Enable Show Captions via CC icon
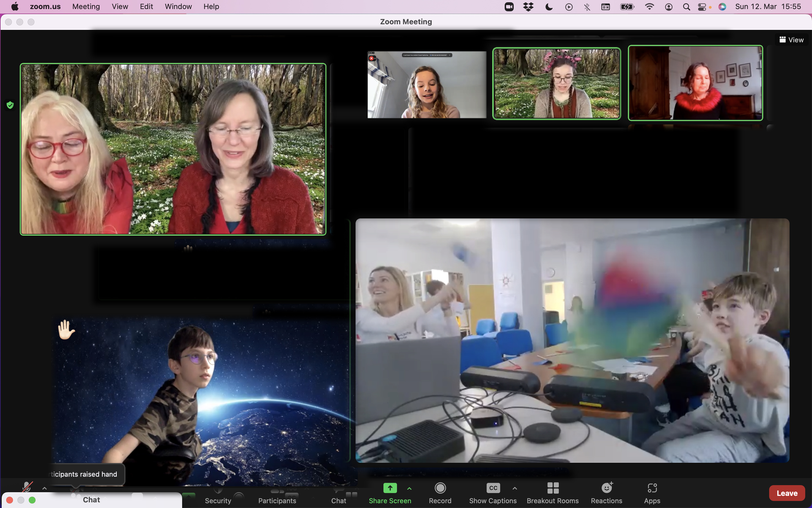Viewport: 812px width, 508px height. click(x=493, y=493)
